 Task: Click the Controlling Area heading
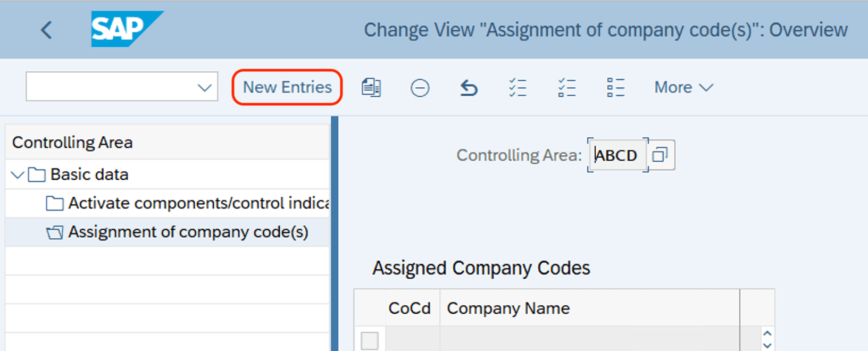pos(72,142)
